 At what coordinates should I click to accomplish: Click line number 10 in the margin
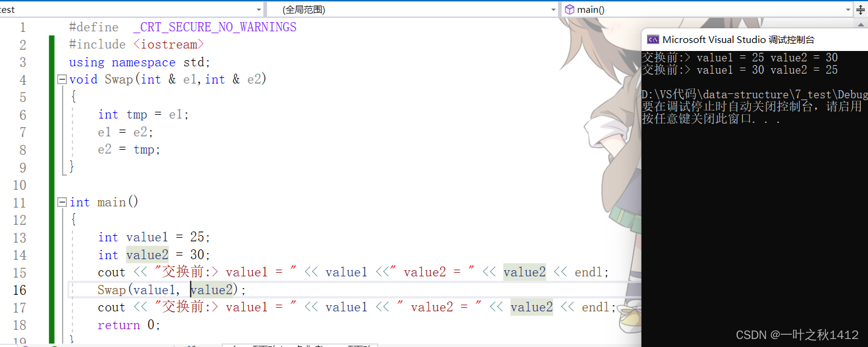pos(19,185)
